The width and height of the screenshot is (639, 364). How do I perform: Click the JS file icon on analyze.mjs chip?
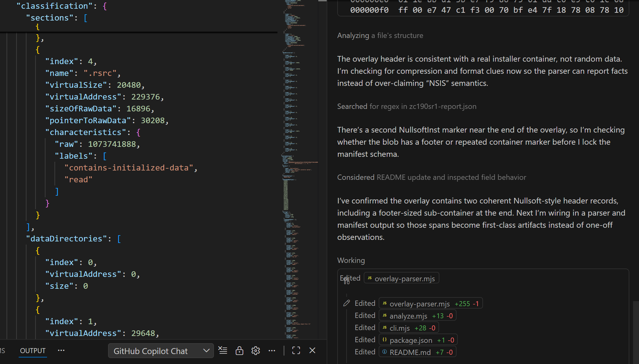pyautogui.click(x=385, y=315)
